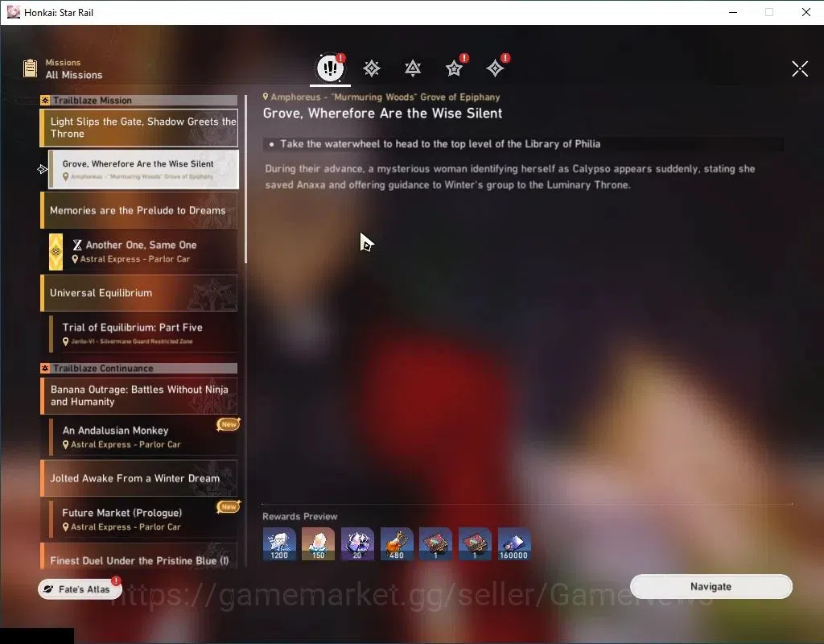
Task: Select Trial of Equilibrium: Part Five
Action: pyautogui.click(x=143, y=334)
